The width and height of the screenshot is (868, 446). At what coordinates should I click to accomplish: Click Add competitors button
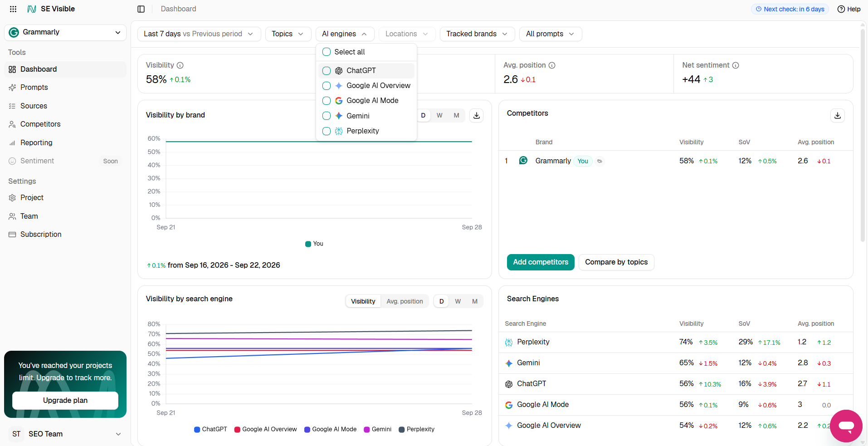point(541,262)
